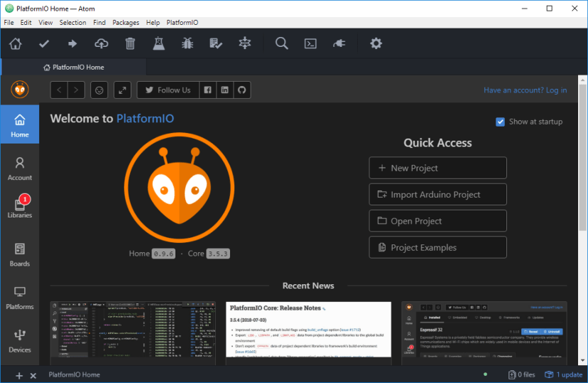Expand the view with the fullscreen arrows button
This screenshot has height=383, width=588.
[122, 90]
